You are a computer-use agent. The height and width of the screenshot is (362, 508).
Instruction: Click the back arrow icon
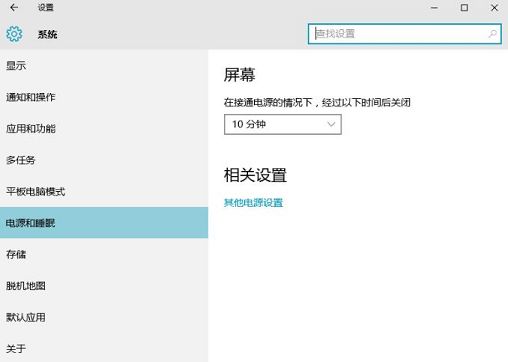(x=14, y=7)
